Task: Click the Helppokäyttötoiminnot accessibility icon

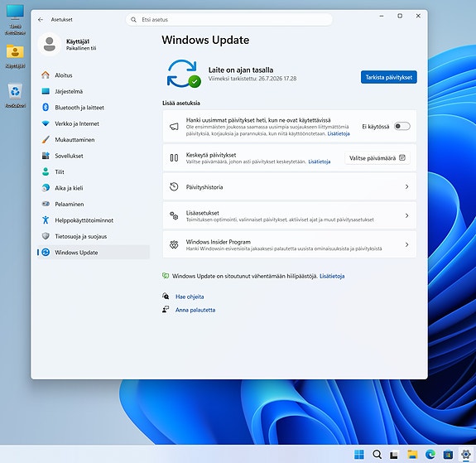Action: [46, 220]
